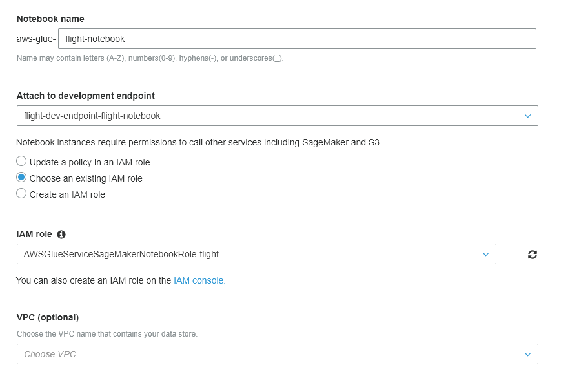
Task: Select the 'Create an IAM role' option
Action: tap(22, 194)
